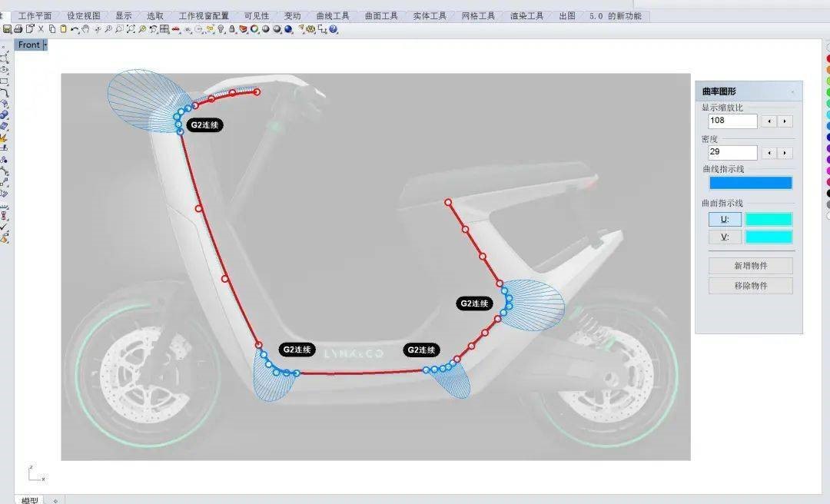Decrease 显示缩放比 with its left arrow
Image resolution: width=830 pixels, height=504 pixels.
(x=769, y=121)
